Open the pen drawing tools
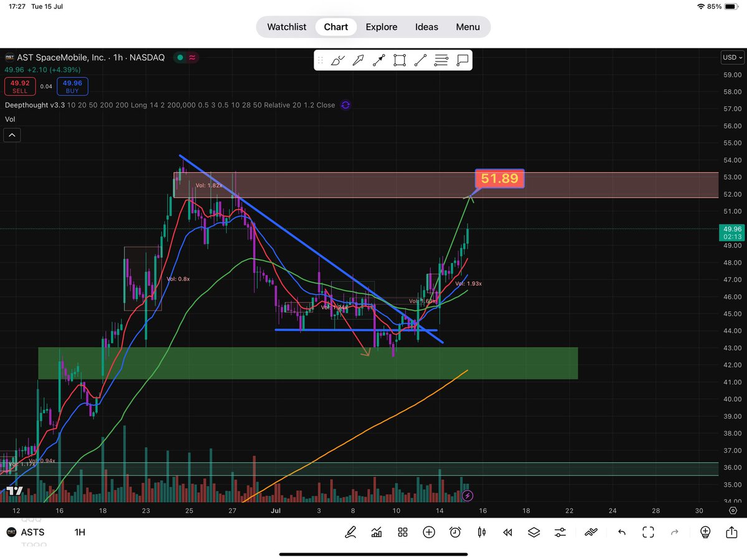 [x=351, y=533]
